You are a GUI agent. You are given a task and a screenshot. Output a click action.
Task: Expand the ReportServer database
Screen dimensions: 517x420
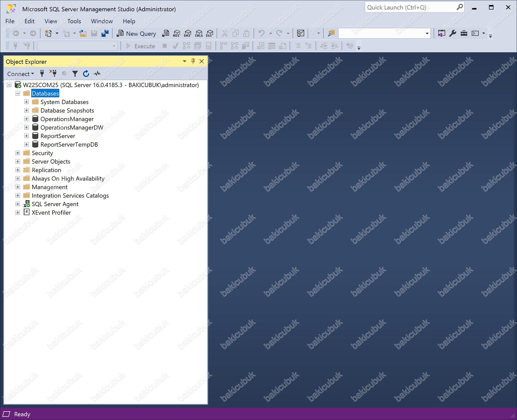coord(27,136)
